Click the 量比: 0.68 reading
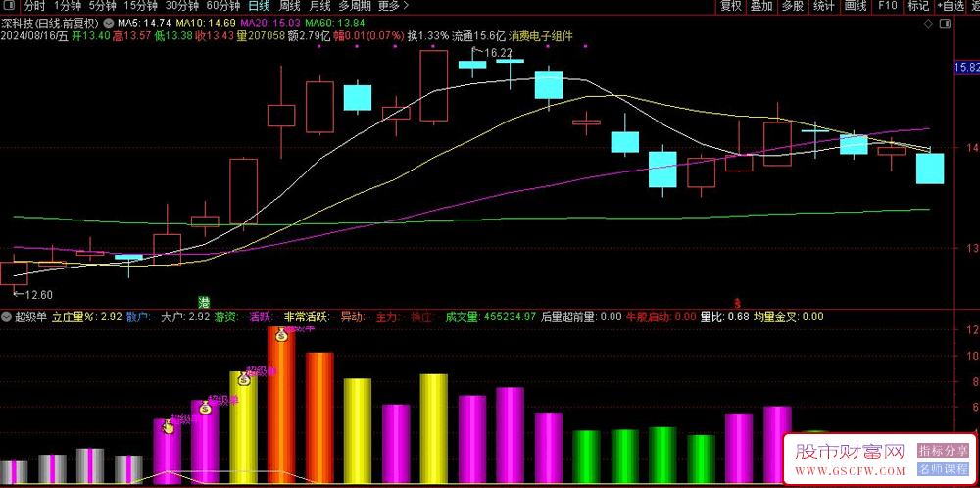 click(724, 317)
